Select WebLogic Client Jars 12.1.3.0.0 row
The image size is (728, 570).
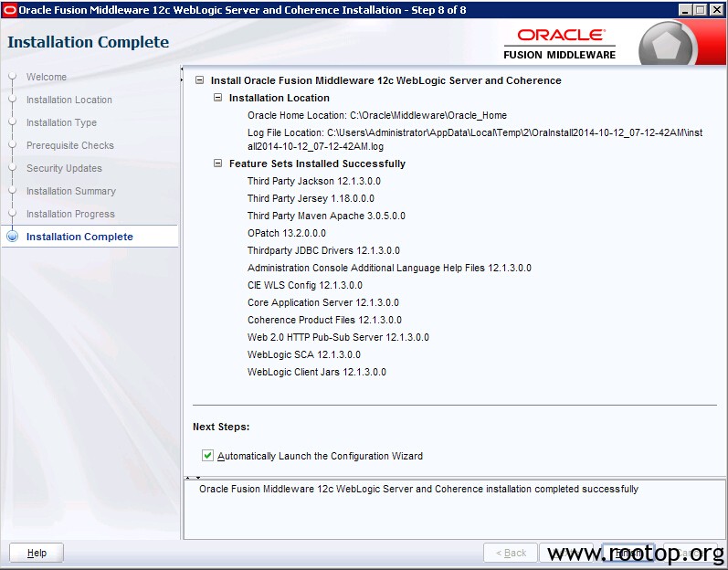click(317, 372)
